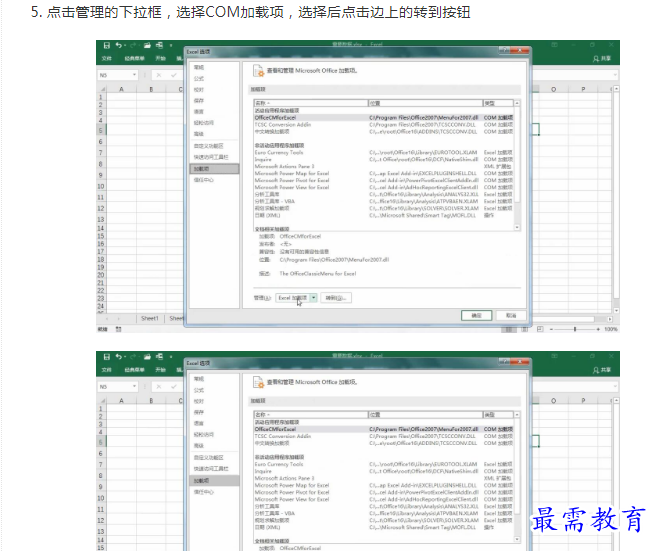Click add-in list scroll-down arrow in first dialog

click(517, 227)
